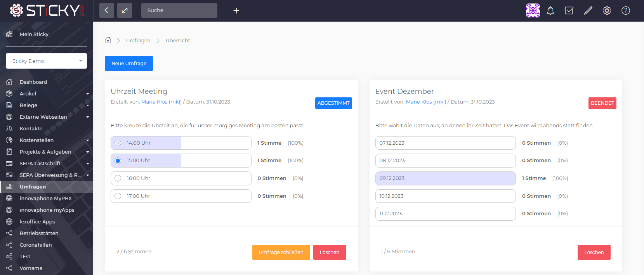
Task: Click the Externe Webseiten globe icon
Action: click(x=9, y=117)
